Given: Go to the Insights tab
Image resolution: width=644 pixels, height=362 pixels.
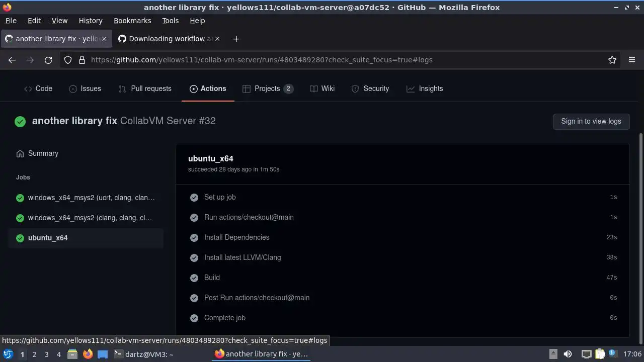Looking at the screenshot, I should pos(425,88).
